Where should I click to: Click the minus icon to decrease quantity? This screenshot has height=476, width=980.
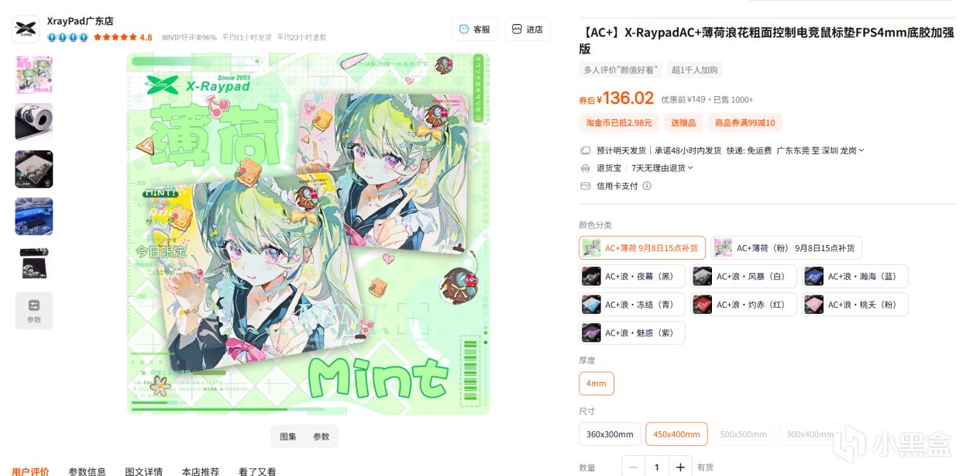(634, 467)
